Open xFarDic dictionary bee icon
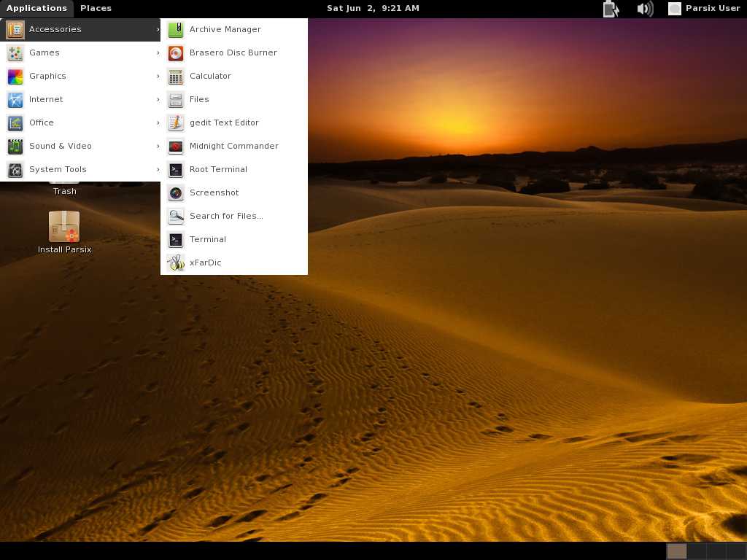 [176, 263]
